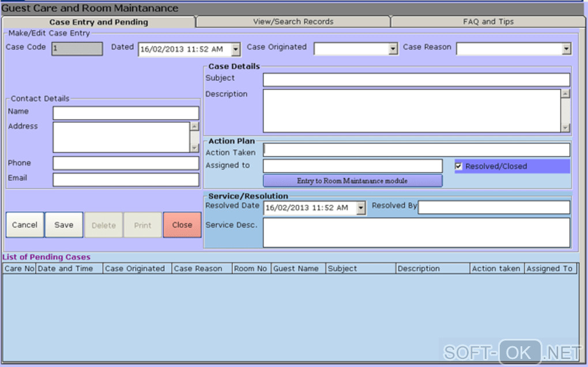This screenshot has height=367, width=588.
Task: Click Address scrollbar up arrow
Action: point(194,126)
